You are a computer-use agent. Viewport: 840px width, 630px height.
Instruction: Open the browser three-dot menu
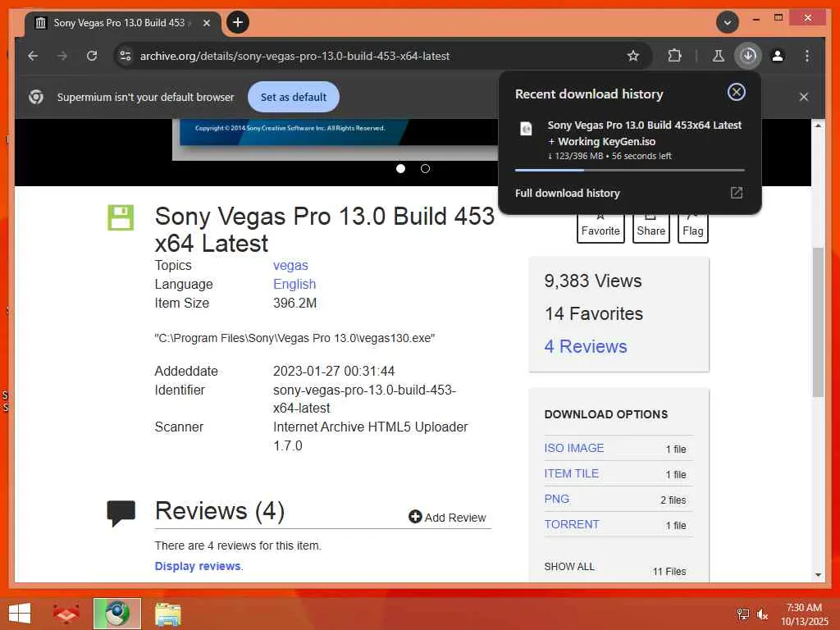[x=807, y=56]
